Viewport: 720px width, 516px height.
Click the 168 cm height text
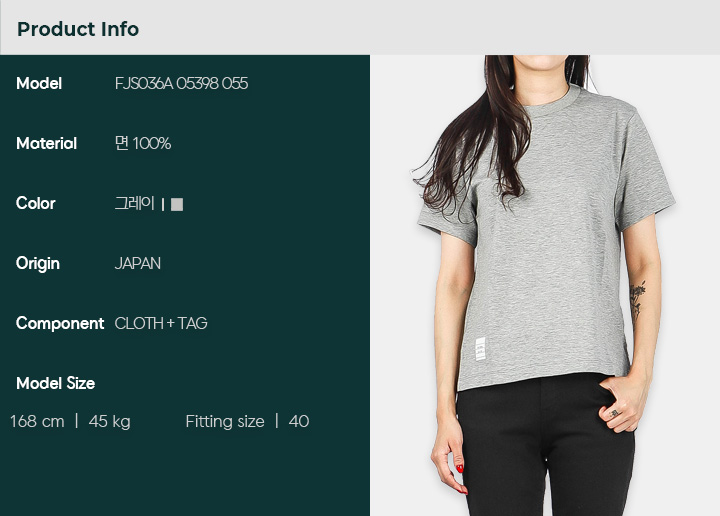[x=37, y=421]
